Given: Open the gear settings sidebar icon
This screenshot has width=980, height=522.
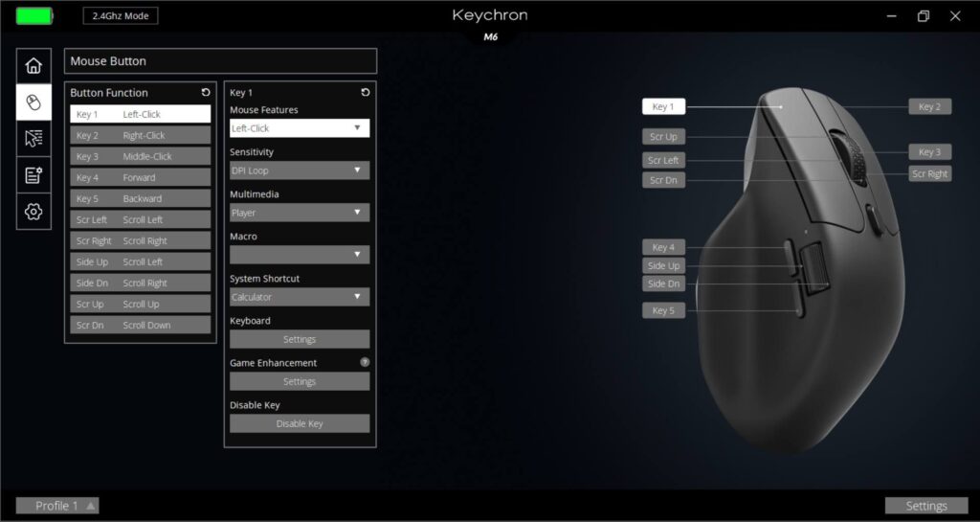Looking at the screenshot, I should [33, 211].
